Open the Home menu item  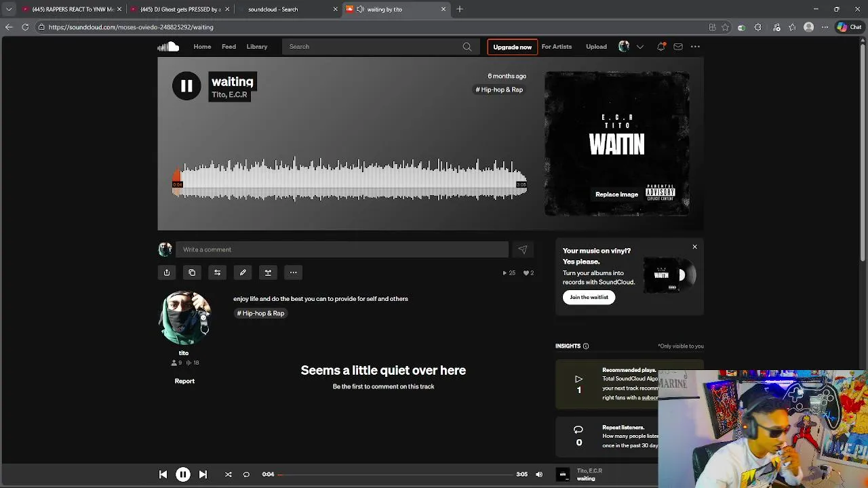tap(202, 47)
